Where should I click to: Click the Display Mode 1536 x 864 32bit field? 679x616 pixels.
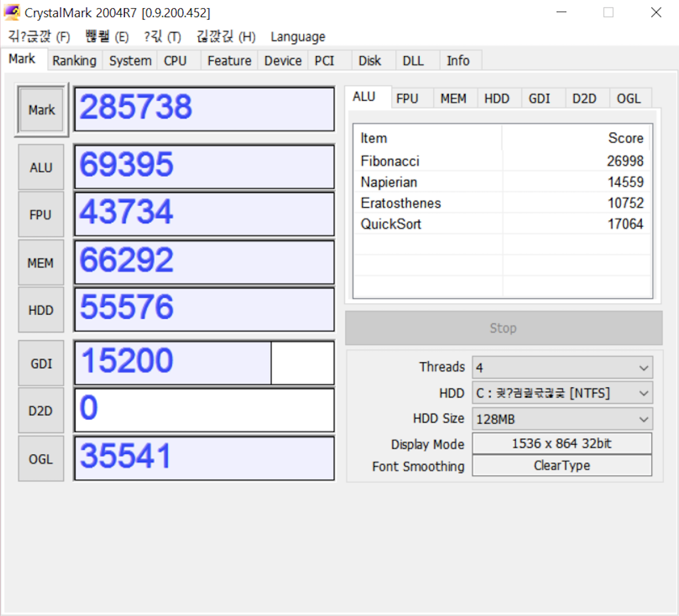pyautogui.click(x=562, y=444)
